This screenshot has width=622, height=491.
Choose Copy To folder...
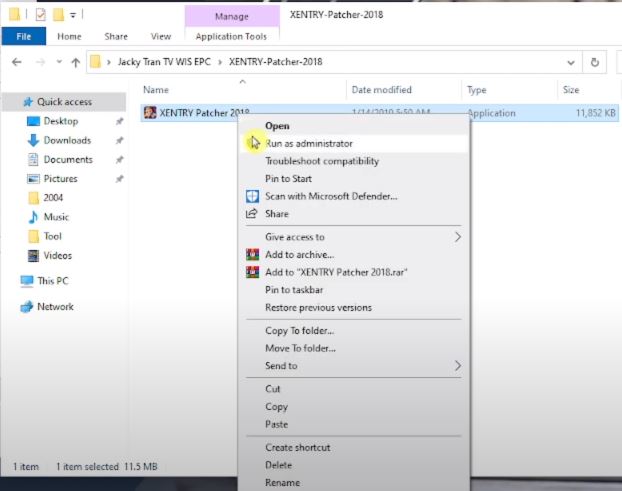tap(353, 331)
